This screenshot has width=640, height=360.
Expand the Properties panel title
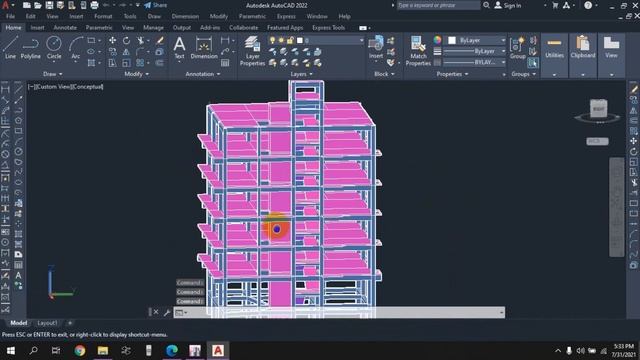(452, 74)
